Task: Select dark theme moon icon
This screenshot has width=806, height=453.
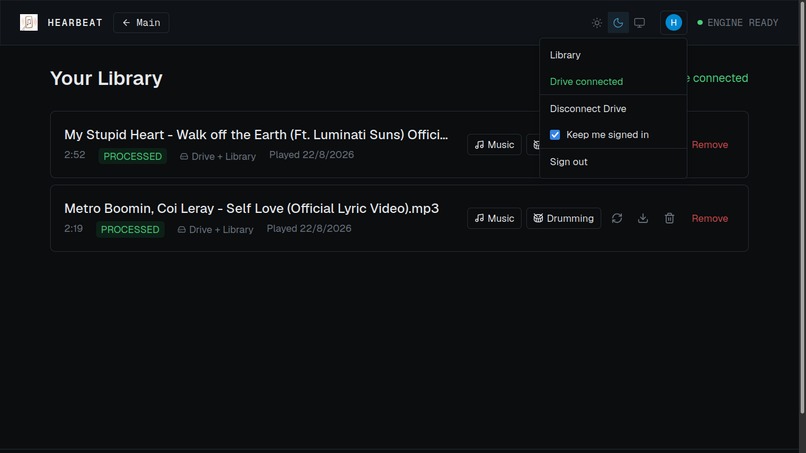Action: (618, 23)
